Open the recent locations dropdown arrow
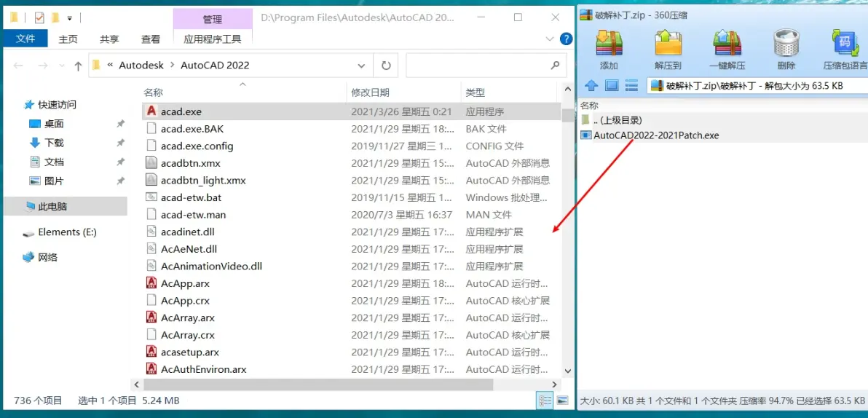868x418 pixels. [x=62, y=66]
